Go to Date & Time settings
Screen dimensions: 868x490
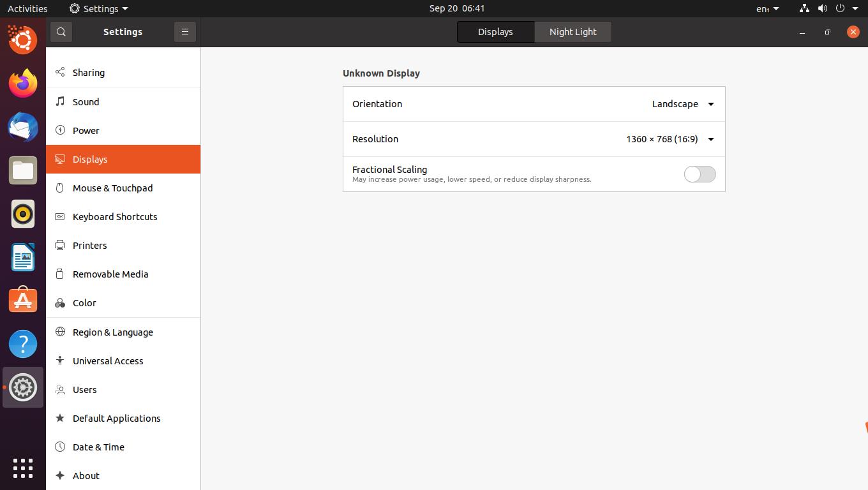pos(123,447)
